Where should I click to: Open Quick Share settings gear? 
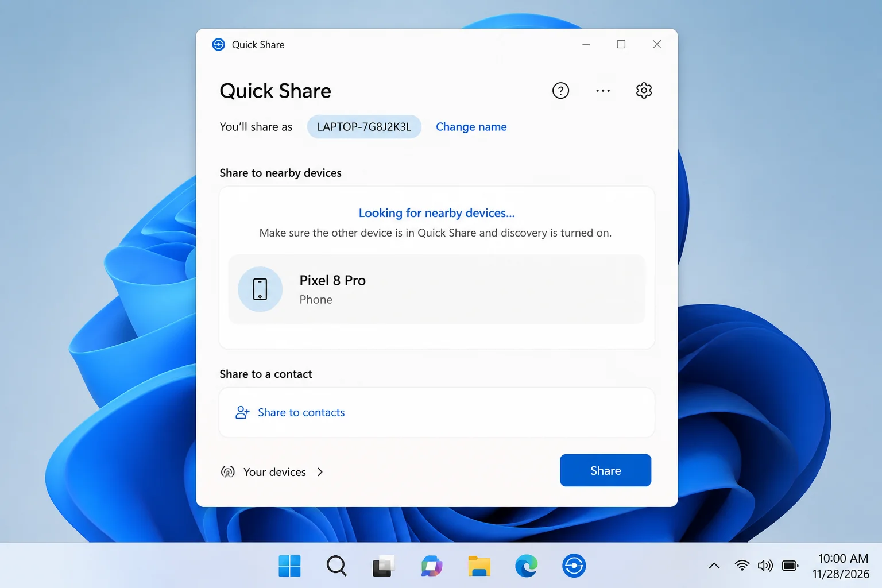(644, 91)
